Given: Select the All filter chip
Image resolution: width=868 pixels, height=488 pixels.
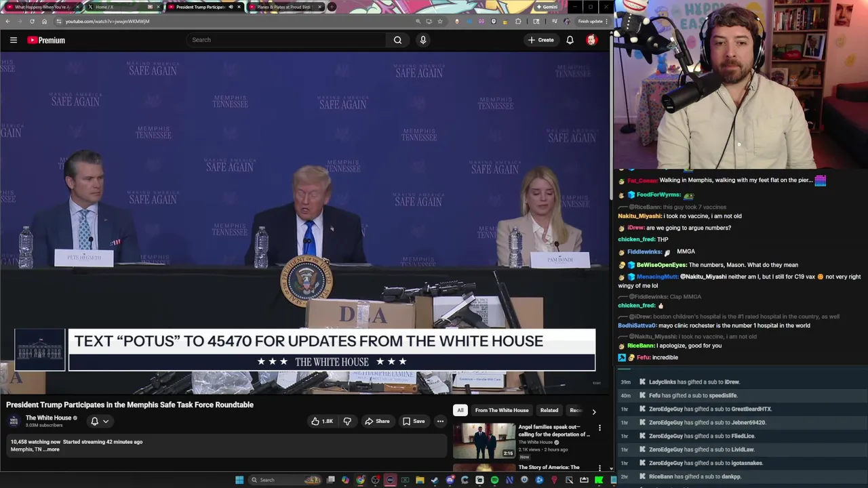Looking at the screenshot, I should pyautogui.click(x=460, y=410).
